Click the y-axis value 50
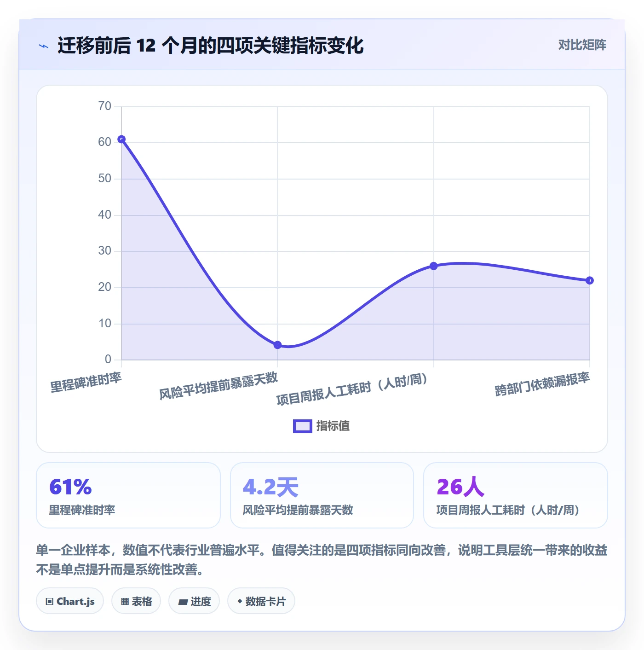 105,179
